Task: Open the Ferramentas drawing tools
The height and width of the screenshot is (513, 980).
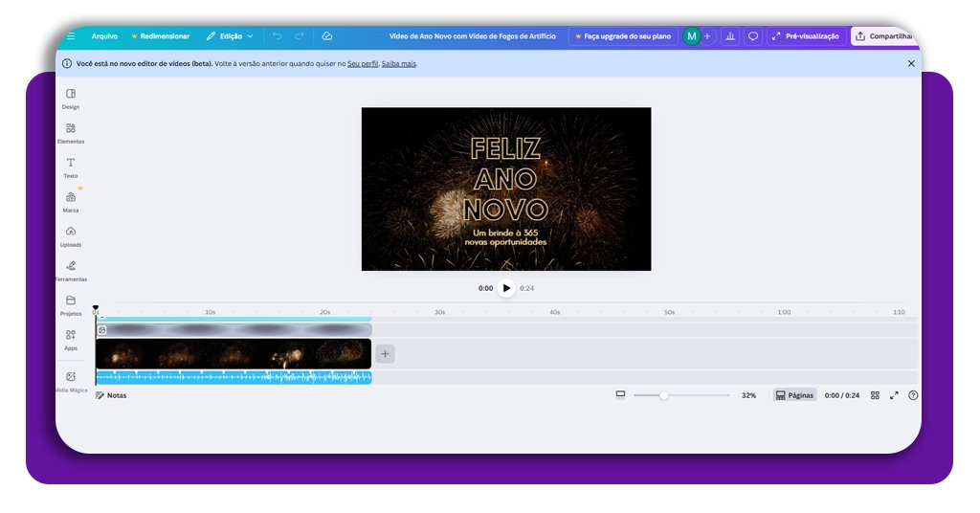Action: tap(71, 270)
